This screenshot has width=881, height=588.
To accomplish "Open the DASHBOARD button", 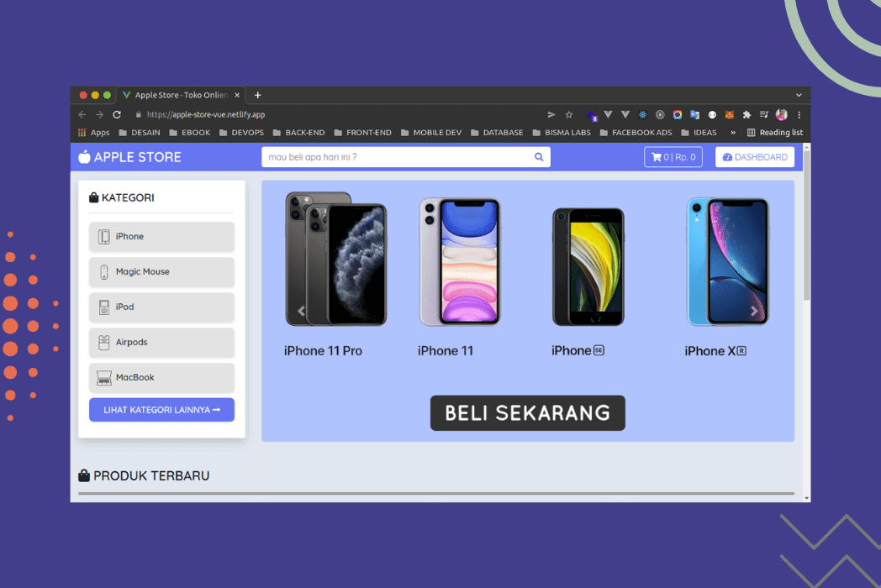I will tap(755, 157).
